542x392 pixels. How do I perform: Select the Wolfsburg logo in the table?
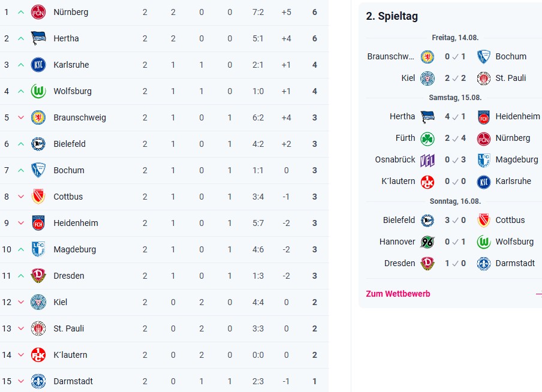38,91
